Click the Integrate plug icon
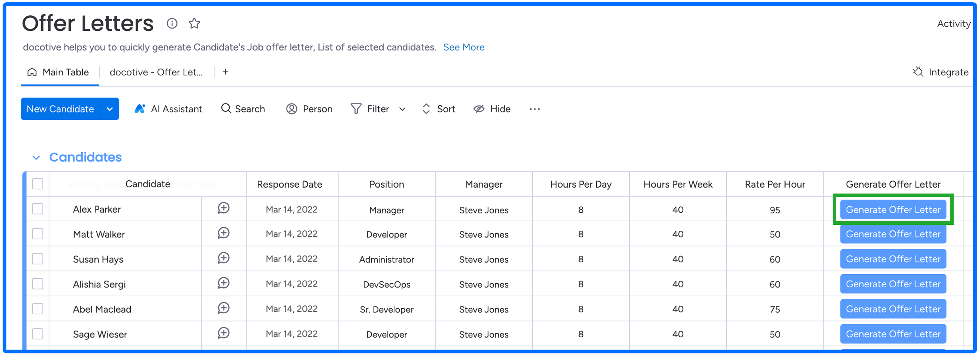 (x=918, y=72)
